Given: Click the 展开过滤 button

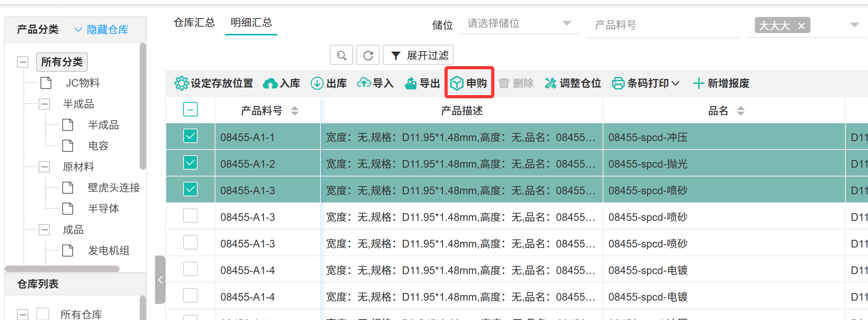Looking at the screenshot, I should point(419,55).
